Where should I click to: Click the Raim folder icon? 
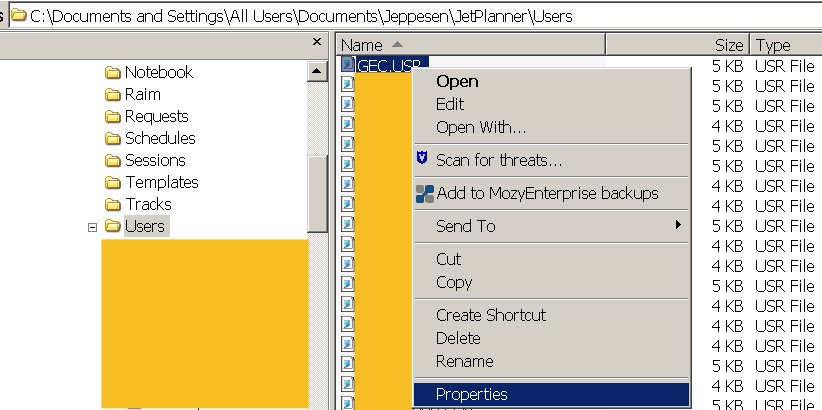click(113, 94)
